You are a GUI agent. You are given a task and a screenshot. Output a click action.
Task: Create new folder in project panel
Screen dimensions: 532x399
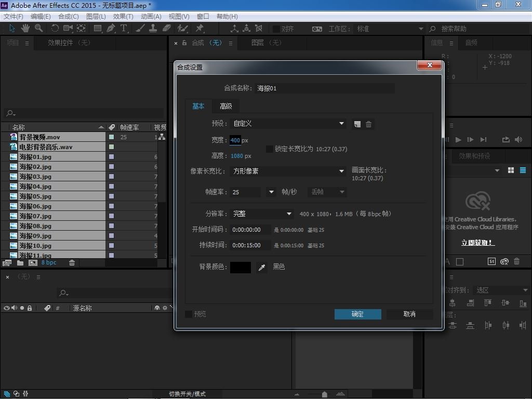pyautogui.click(x=20, y=262)
